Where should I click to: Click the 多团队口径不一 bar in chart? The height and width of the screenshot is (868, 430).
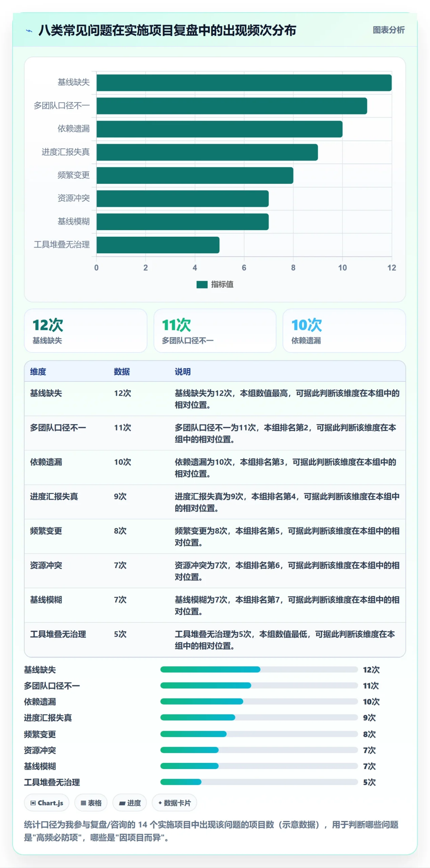[x=232, y=106]
